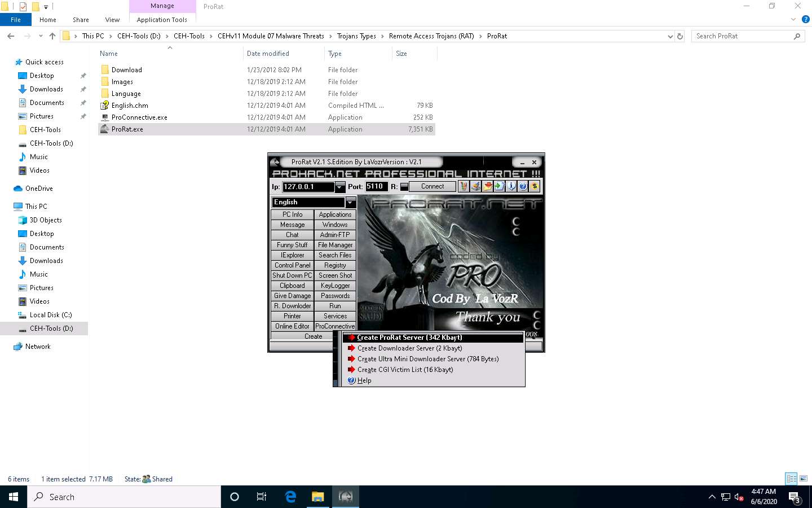Open the Windows Start button

(x=14, y=497)
